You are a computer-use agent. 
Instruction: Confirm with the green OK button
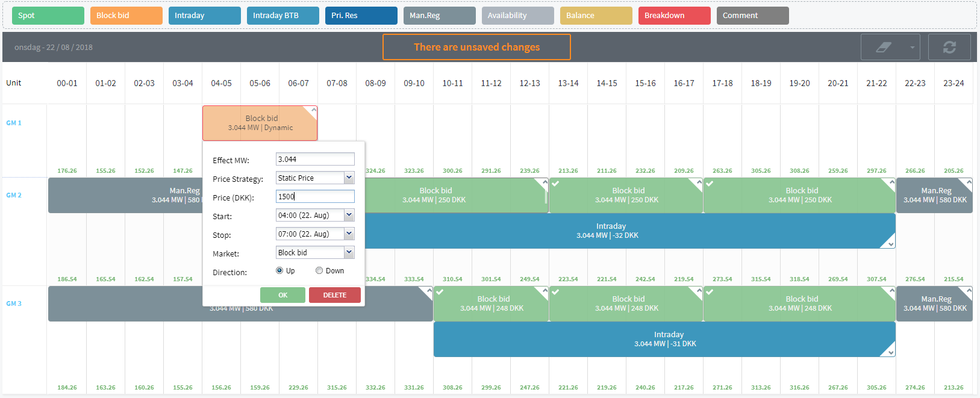[282, 295]
